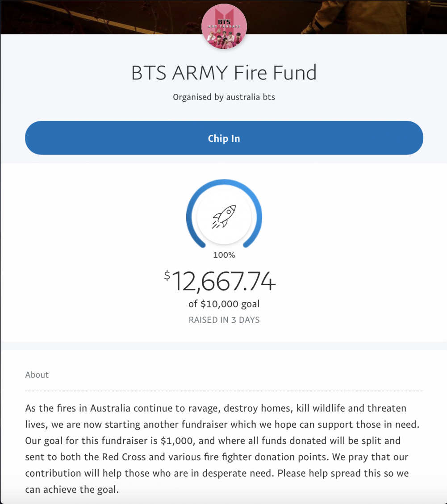Click the BTS logo text inside avatar
This screenshot has height=504, width=447.
224,21
